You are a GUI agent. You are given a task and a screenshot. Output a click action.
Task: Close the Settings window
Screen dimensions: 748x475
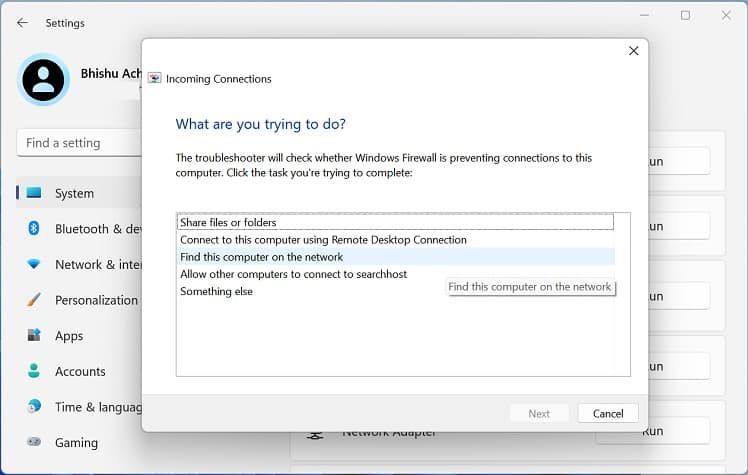click(726, 15)
